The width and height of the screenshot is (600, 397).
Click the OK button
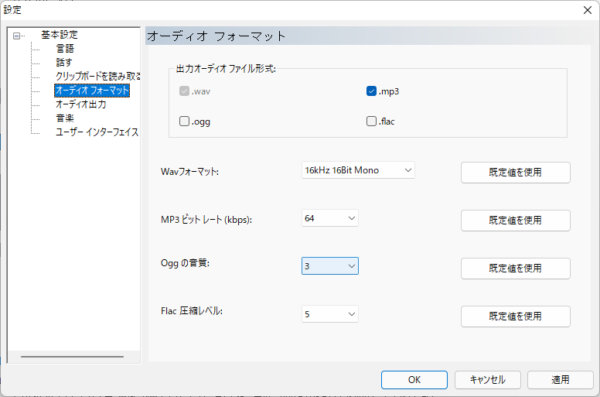(414, 380)
